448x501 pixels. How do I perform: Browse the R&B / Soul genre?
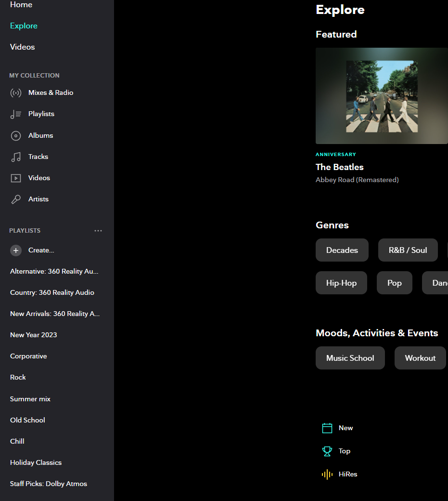(x=408, y=250)
